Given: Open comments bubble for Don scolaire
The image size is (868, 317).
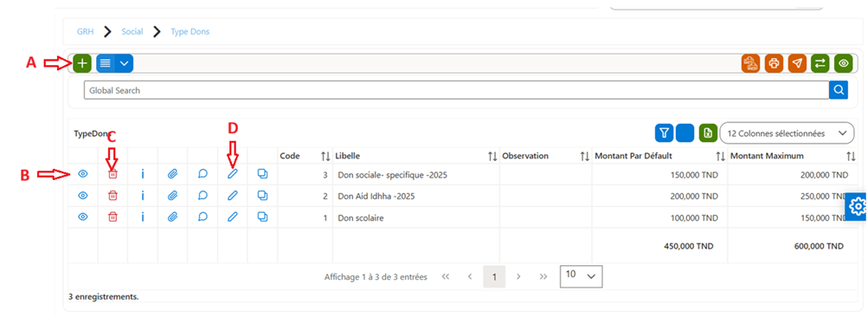Looking at the screenshot, I should [x=203, y=217].
